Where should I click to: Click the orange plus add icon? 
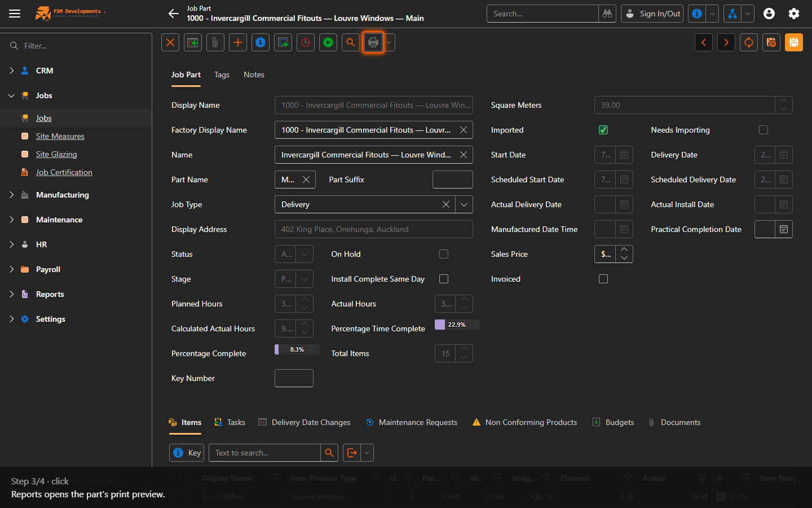tap(238, 42)
